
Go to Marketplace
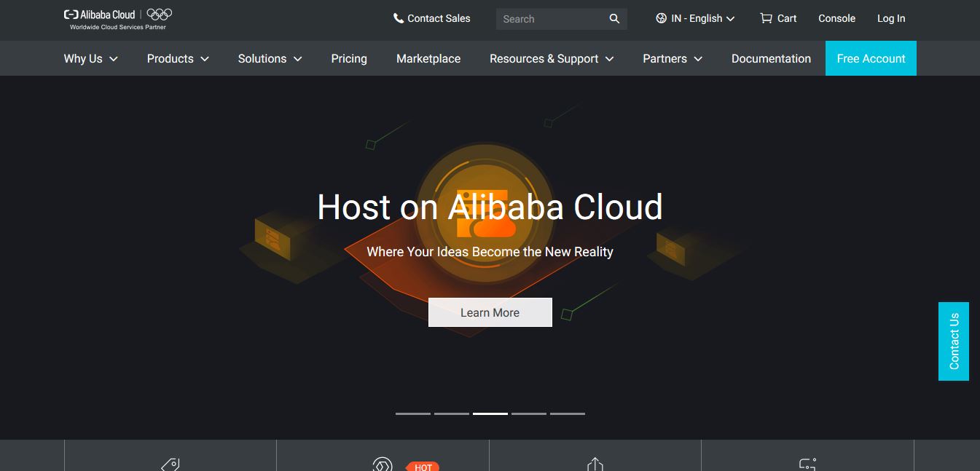pyautogui.click(x=428, y=58)
